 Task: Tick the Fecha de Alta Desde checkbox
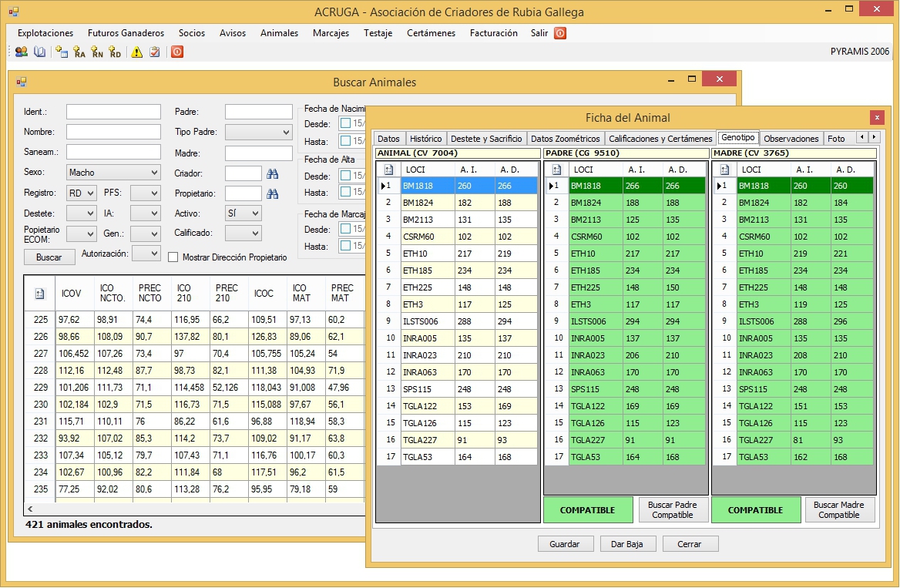[346, 176]
